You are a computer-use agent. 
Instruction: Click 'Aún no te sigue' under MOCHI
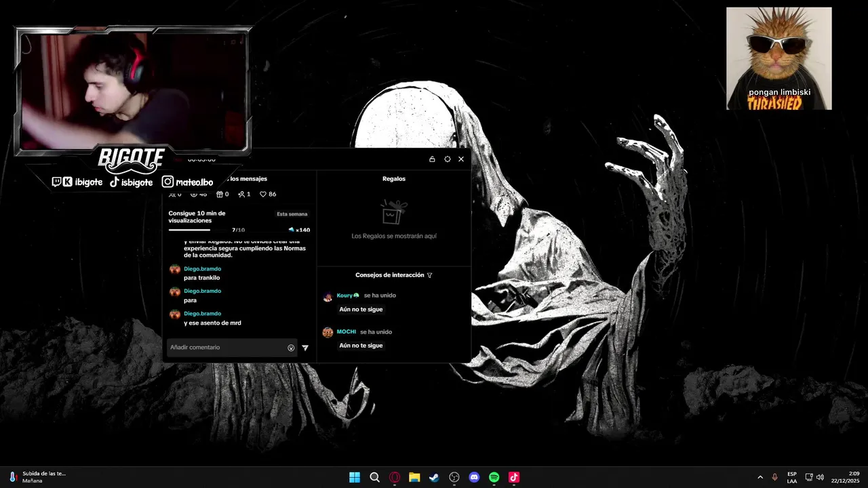(x=361, y=346)
